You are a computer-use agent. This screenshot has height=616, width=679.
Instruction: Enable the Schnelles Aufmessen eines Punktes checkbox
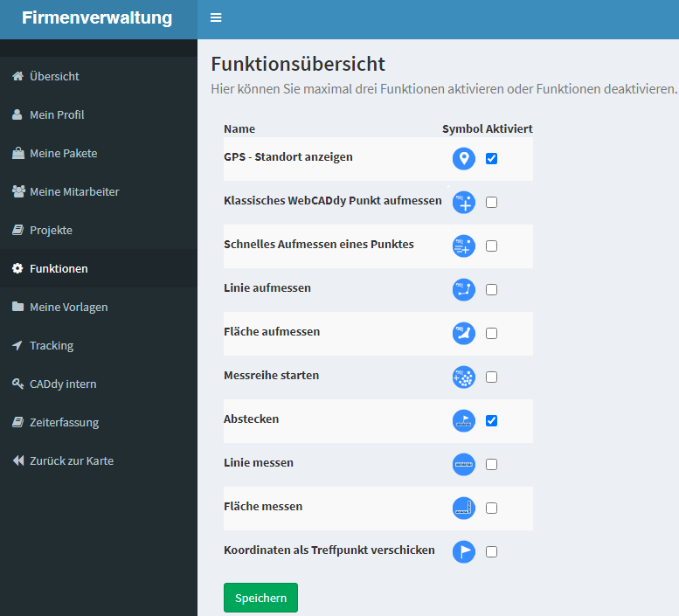[x=491, y=246]
